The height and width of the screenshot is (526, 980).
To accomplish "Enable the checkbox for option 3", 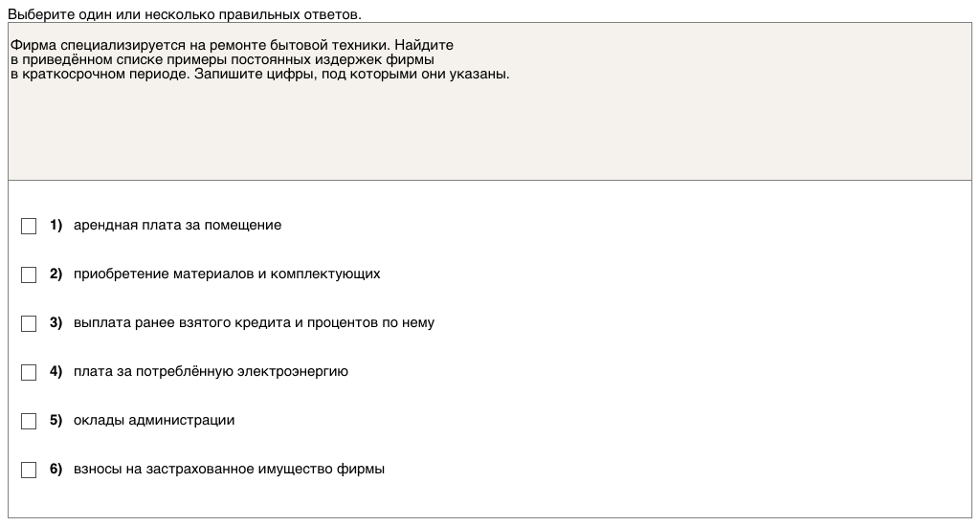I will point(29,323).
